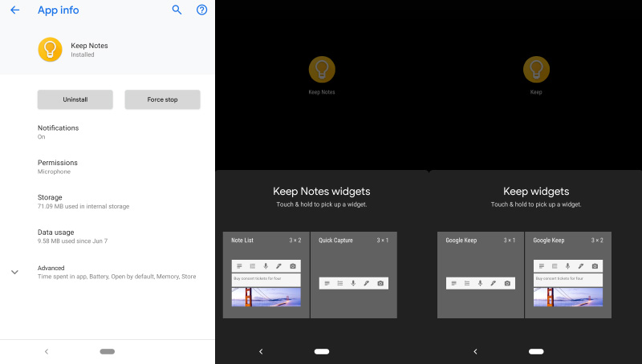Open Storage settings row
The height and width of the screenshot is (364, 642).
click(x=108, y=201)
